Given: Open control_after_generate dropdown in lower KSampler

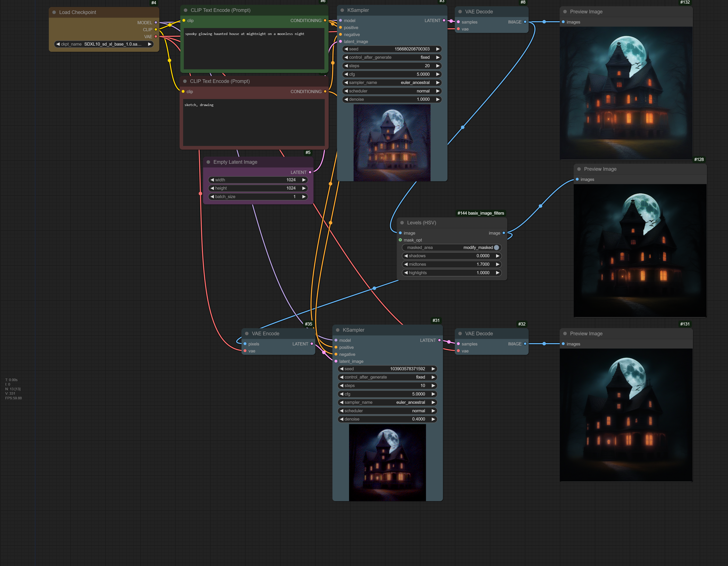Looking at the screenshot, I should point(387,377).
